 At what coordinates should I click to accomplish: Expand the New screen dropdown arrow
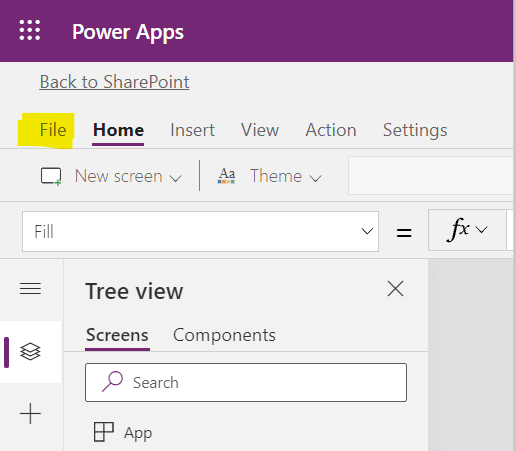tap(176, 178)
